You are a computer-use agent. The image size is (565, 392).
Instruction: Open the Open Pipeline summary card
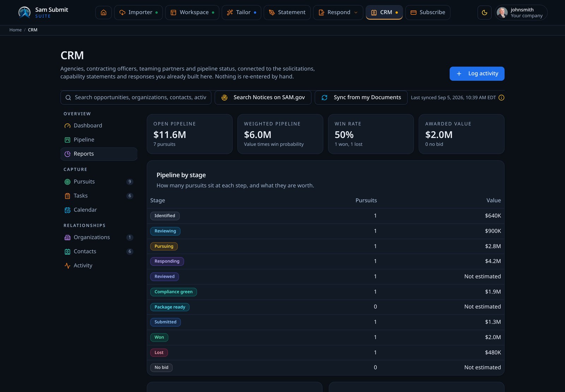pos(190,134)
